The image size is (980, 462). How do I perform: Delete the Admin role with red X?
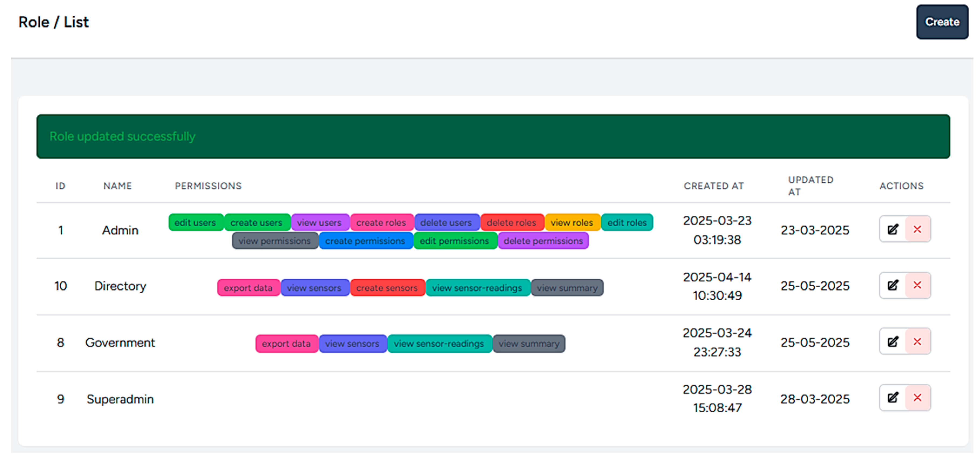click(918, 229)
